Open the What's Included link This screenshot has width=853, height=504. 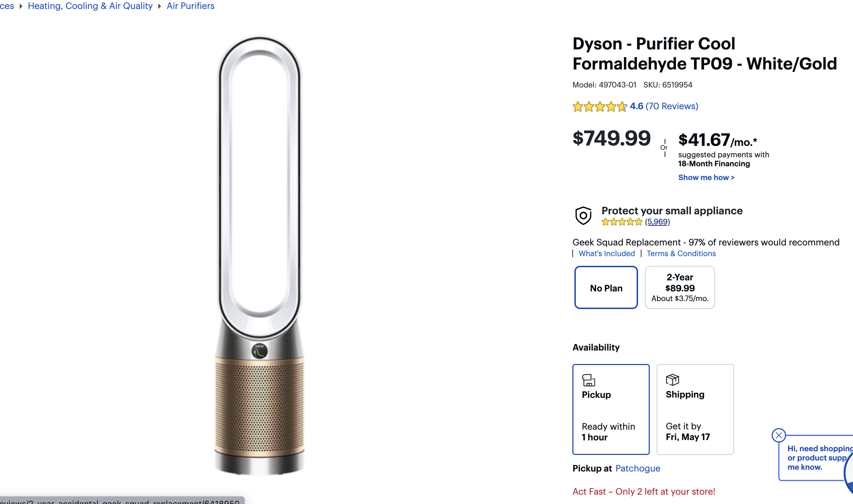tap(607, 254)
